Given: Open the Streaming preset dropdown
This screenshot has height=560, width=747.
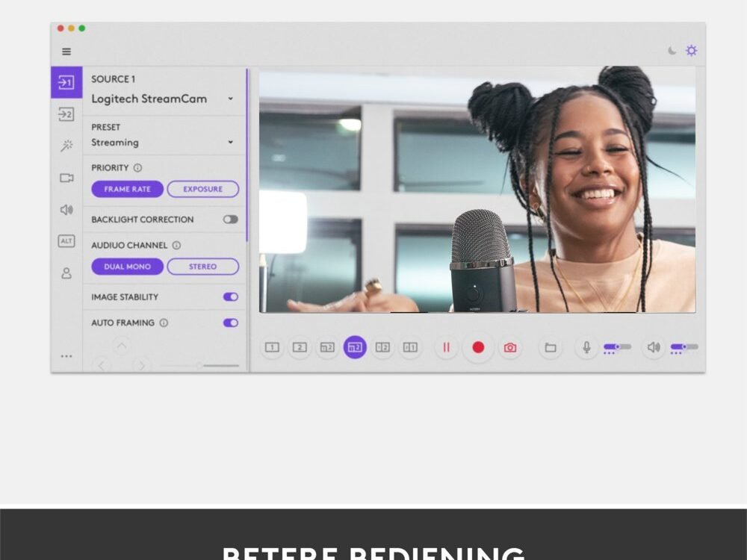Looking at the screenshot, I should tap(230, 142).
